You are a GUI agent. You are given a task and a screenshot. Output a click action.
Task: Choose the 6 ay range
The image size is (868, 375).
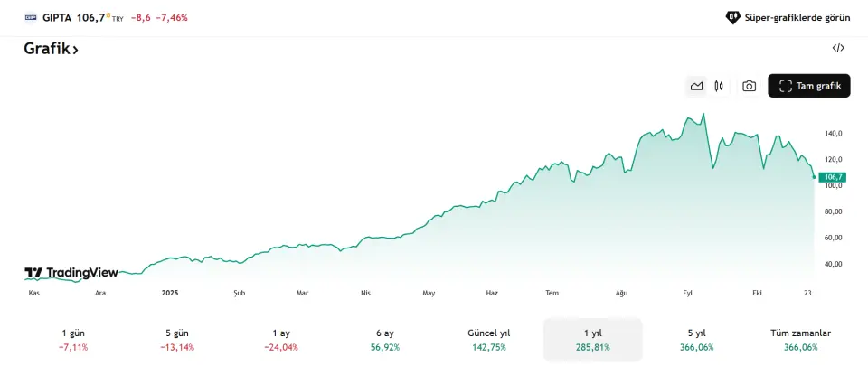tap(385, 339)
